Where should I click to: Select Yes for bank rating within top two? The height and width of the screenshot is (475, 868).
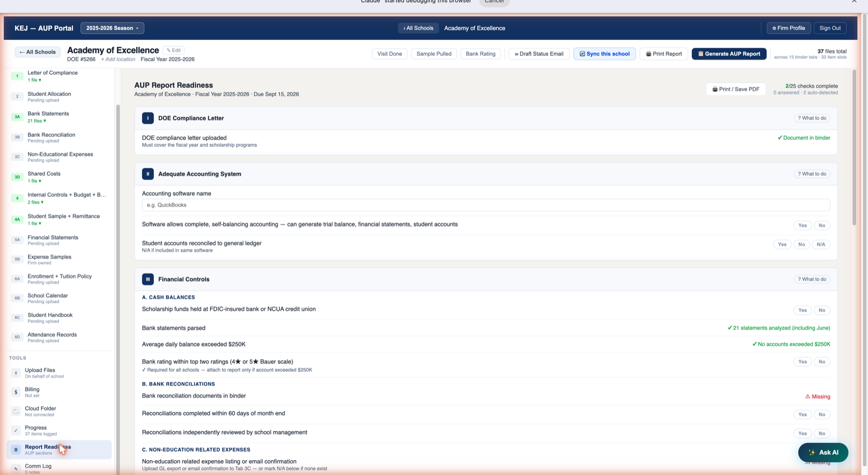(802, 362)
